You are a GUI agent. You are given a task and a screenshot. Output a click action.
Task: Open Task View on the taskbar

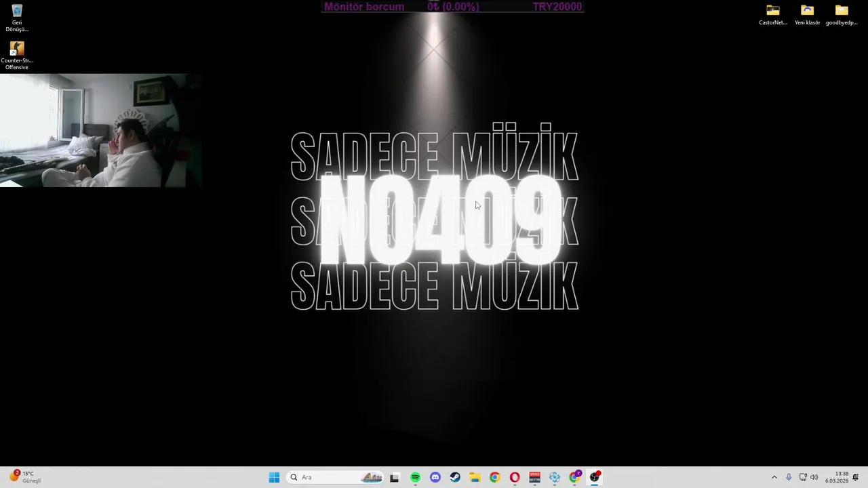[x=395, y=477]
